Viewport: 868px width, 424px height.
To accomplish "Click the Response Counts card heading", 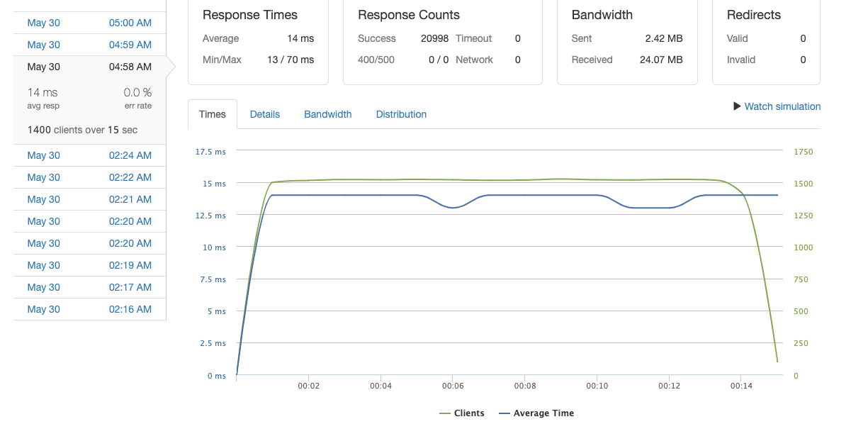I will click(409, 15).
